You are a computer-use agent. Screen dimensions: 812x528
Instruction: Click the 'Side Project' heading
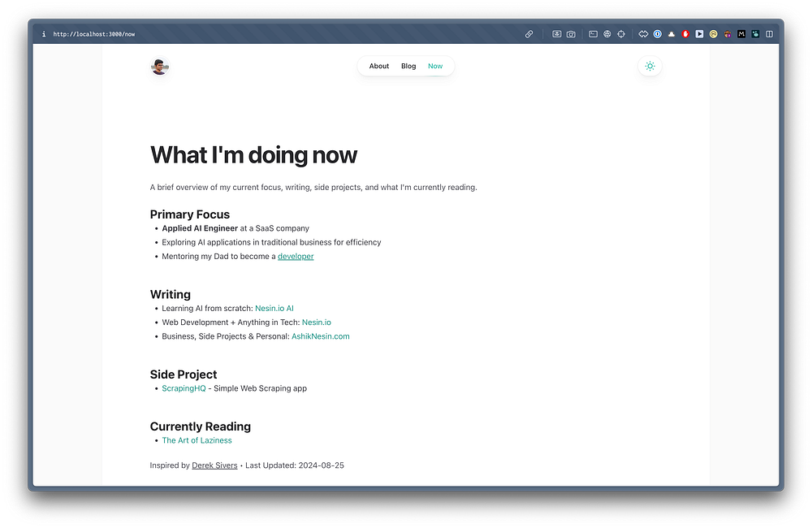click(184, 374)
